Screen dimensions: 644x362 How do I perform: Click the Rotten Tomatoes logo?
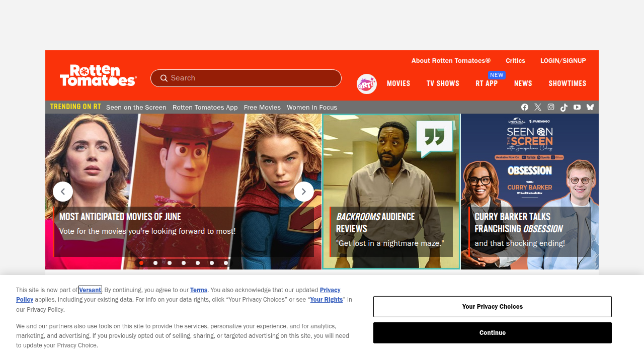pyautogui.click(x=98, y=75)
